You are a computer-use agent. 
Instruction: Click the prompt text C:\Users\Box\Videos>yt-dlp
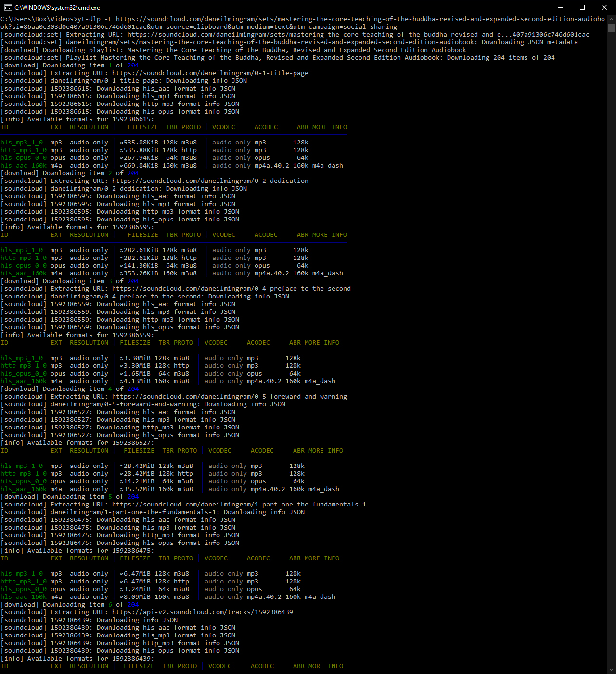tap(51, 19)
